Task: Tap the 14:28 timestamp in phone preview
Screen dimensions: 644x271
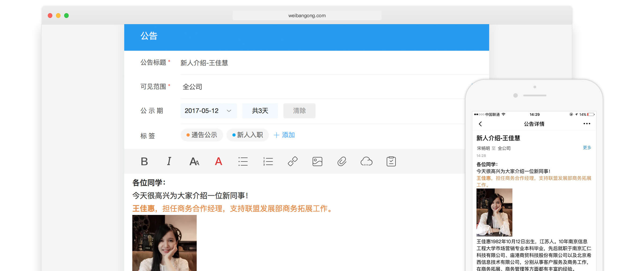Action: point(481,156)
